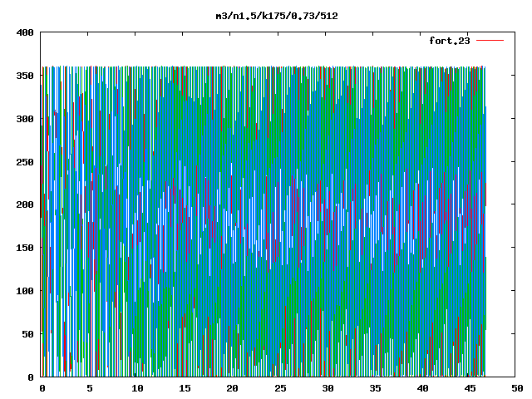Click the y-axis label 200

click(x=25, y=204)
